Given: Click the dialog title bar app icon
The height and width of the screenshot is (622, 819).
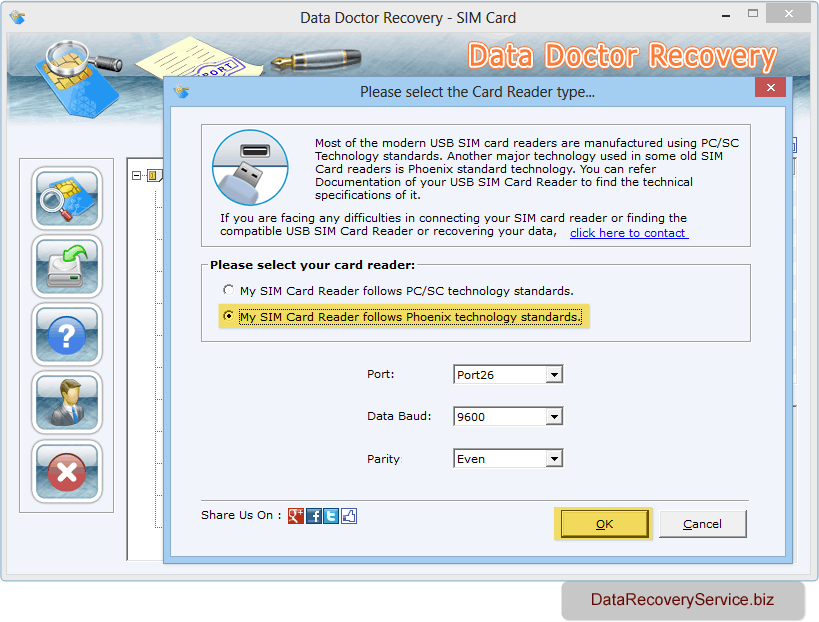Looking at the screenshot, I should click(181, 91).
